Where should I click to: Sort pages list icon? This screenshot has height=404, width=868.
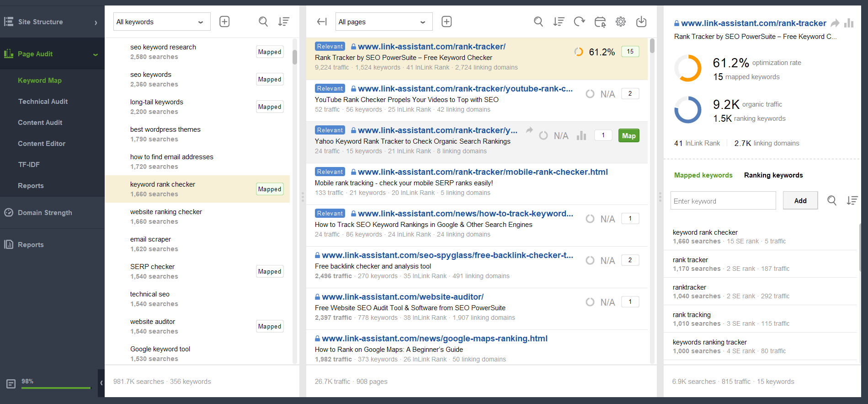pyautogui.click(x=559, y=22)
